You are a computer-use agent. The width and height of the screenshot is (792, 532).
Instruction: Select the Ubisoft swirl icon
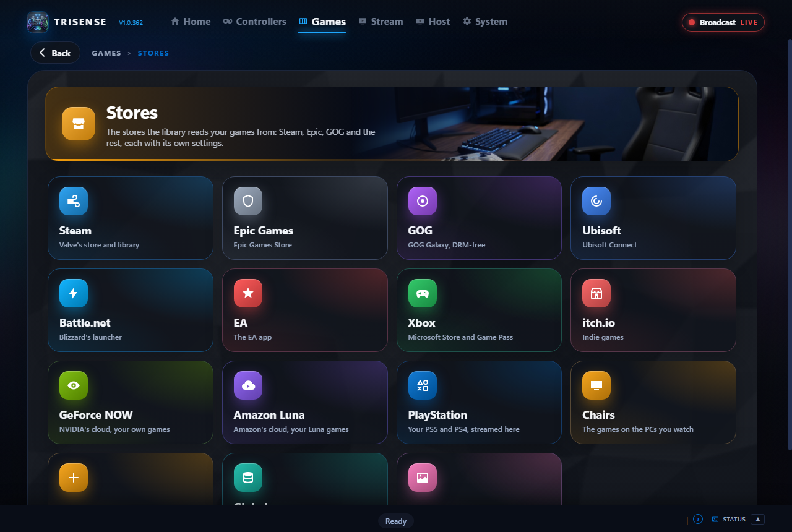coord(596,201)
